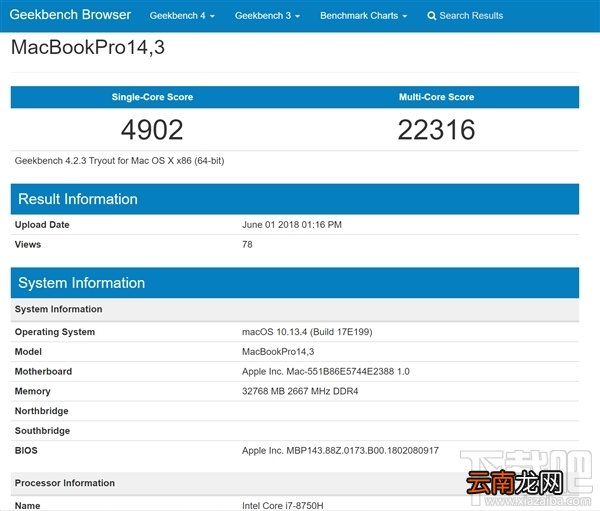600x511 pixels.
Task: Select the MacBookPro14,3 page title
Action: (x=88, y=47)
